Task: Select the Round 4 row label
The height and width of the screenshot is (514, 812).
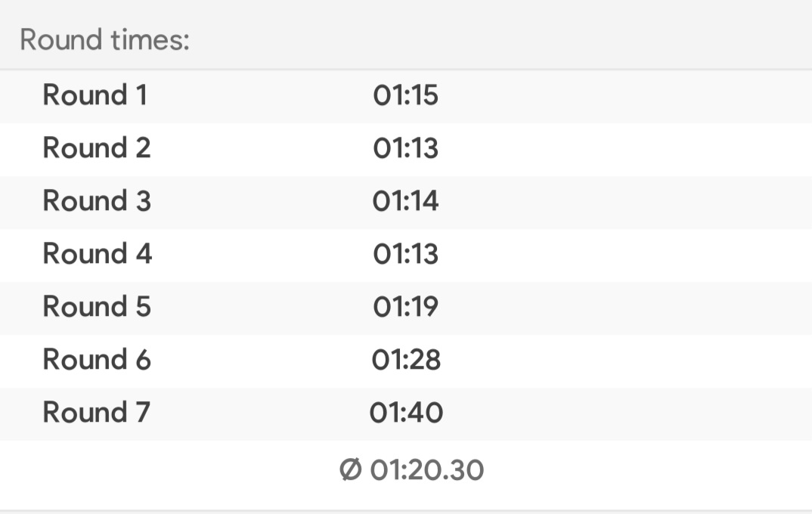Action: pos(98,254)
